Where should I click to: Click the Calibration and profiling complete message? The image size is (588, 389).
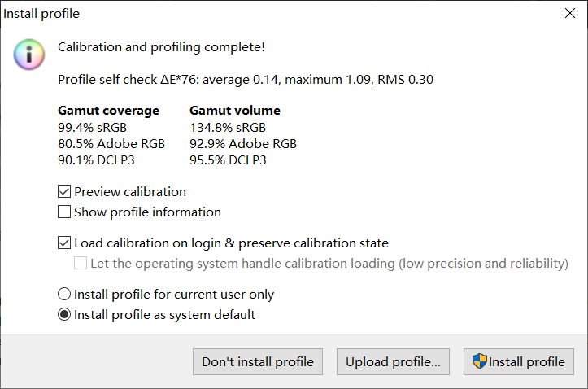coord(161,47)
